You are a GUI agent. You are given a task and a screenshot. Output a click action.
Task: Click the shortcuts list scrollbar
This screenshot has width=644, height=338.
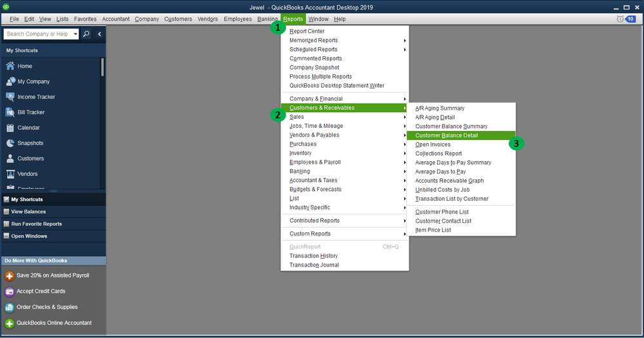pos(102,68)
